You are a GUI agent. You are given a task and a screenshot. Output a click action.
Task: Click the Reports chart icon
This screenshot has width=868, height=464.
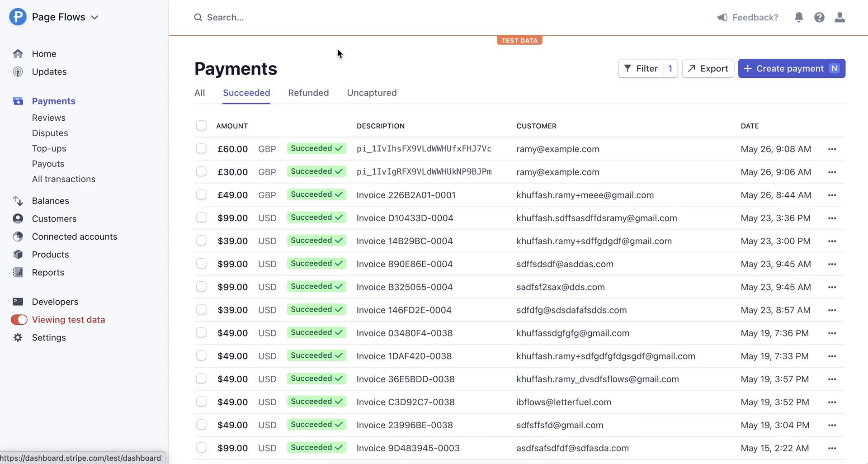point(18,272)
